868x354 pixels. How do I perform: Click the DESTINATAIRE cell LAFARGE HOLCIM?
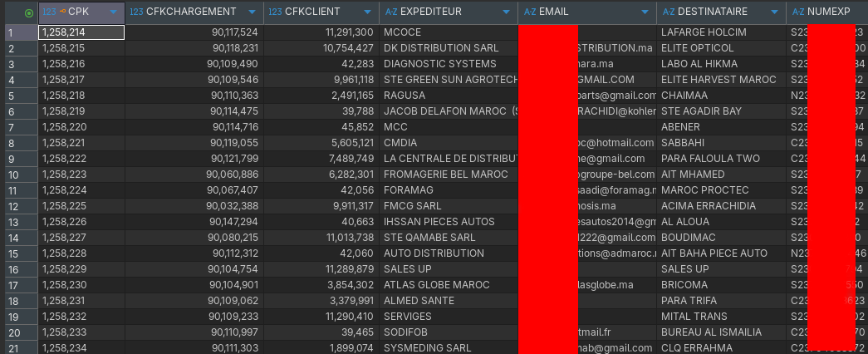coord(721,32)
